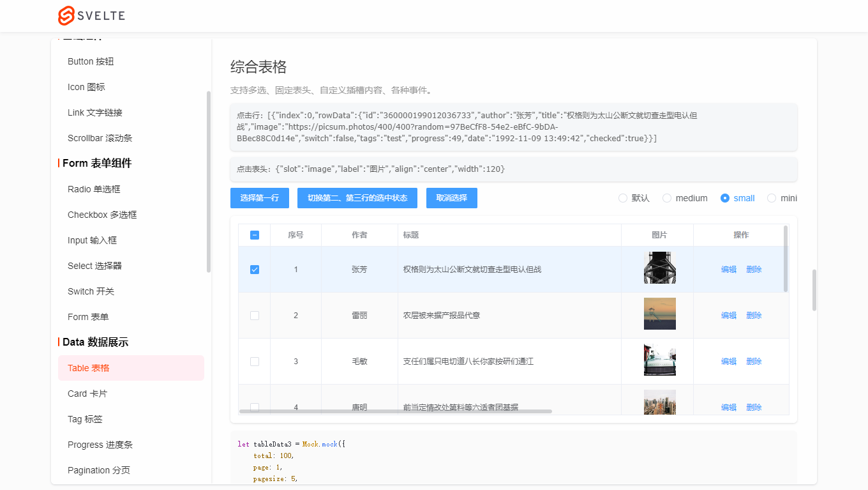Go to Switch 开关 sidebar item
This screenshot has width=868, height=490.
[x=91, y=291]
